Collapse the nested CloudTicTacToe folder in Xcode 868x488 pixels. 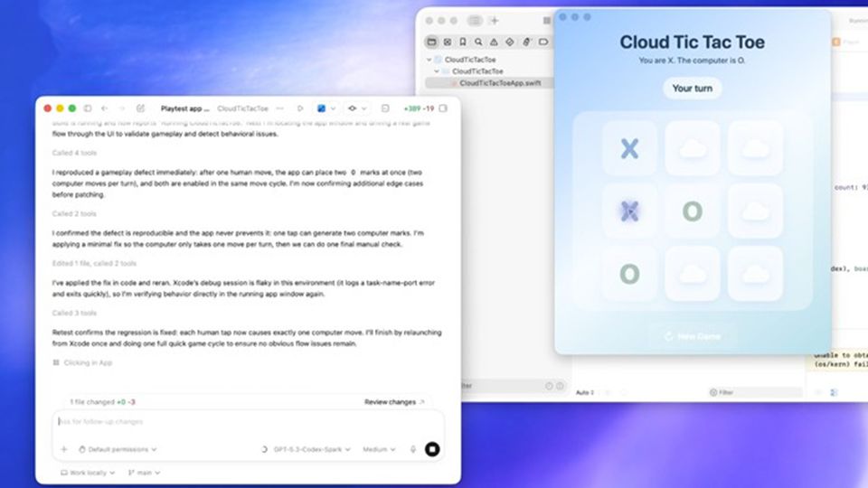pyautogui.click(x=436, y=71)
